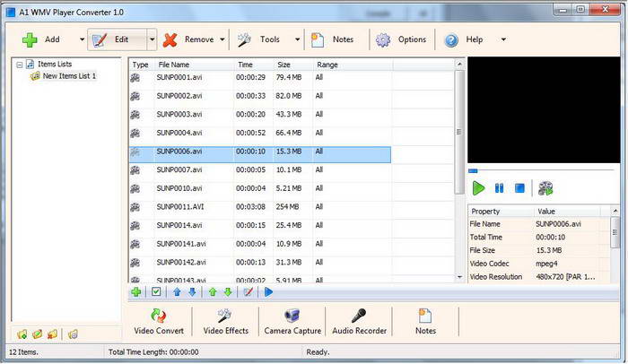Open the Camera Capture tool
Screen dimensions: 628x364
click(292, 322)
